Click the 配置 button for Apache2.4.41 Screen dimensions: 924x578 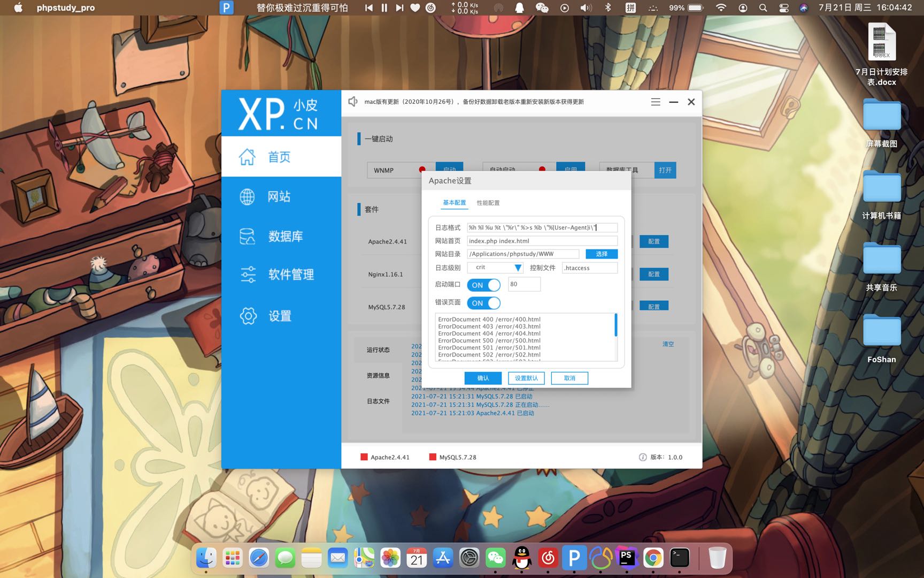point(654,241)
